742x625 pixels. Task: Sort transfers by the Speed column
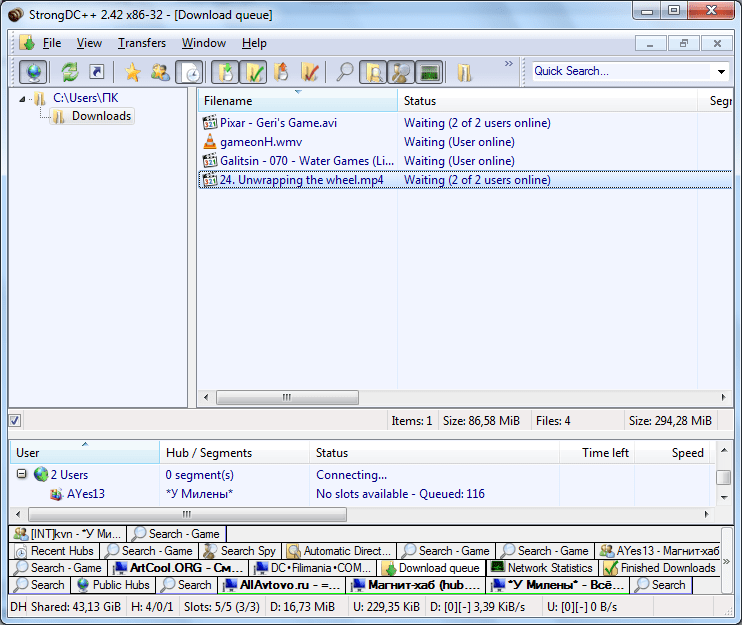pyautogui.click(x=673, y=453)
